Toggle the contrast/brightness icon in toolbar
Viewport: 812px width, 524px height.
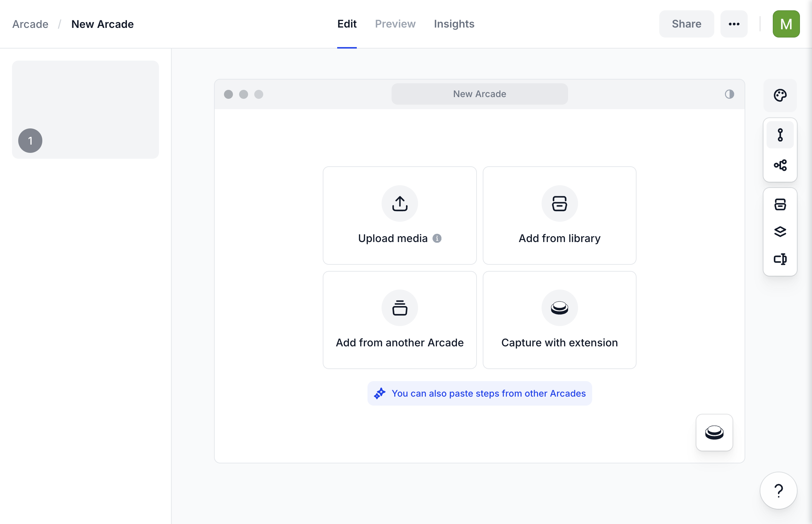click(729, 94)
